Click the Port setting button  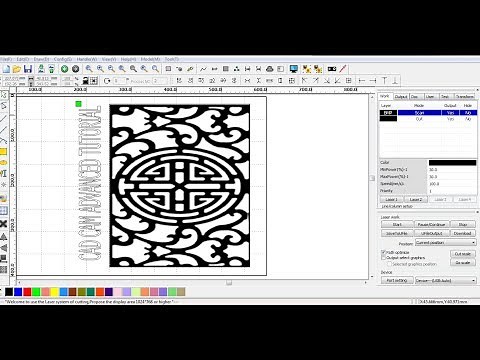(x=397, y=281)
